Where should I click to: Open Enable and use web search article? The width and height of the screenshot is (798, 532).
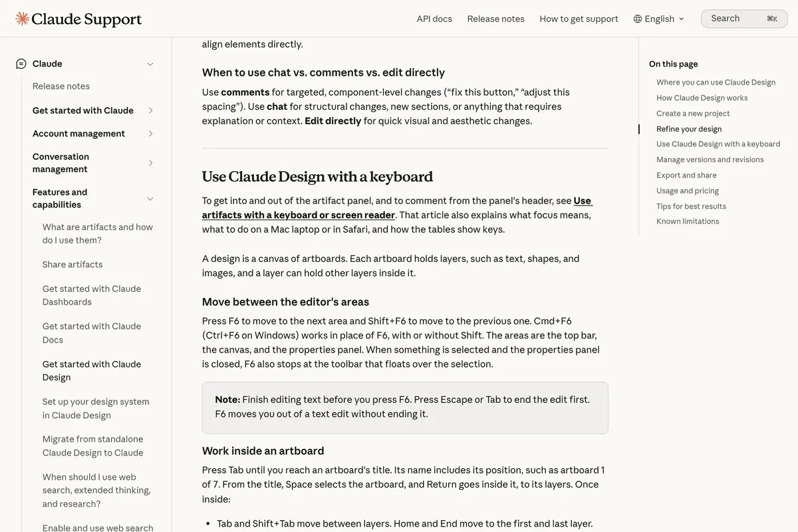coord(98,527)
